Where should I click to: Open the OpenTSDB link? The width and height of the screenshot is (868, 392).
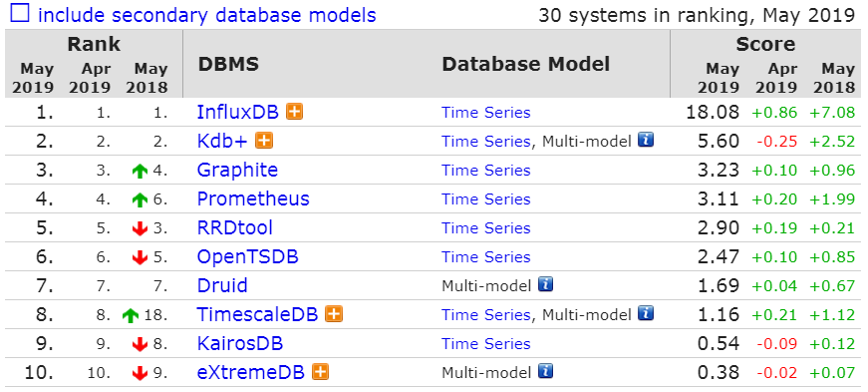click(248, 256)
